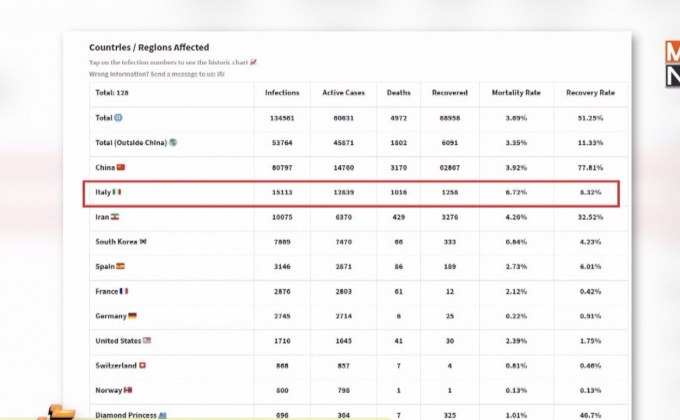Click the Italy flag icon
This screenshot has height=420, width=680.
click(x=116, y=191)
